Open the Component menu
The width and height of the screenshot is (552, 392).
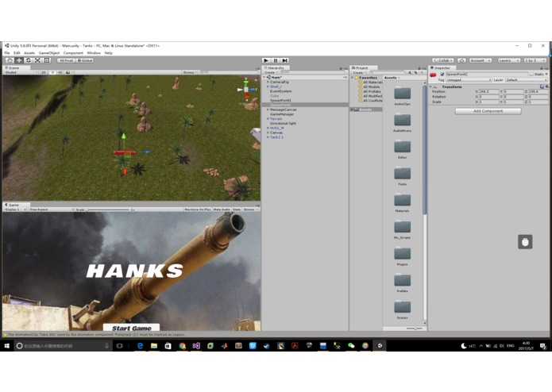[73, 52]
